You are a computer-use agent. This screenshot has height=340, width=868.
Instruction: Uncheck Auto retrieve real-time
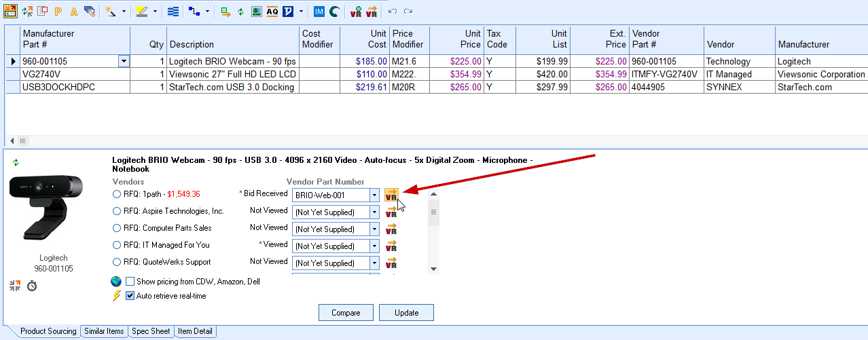click(130, 296)
